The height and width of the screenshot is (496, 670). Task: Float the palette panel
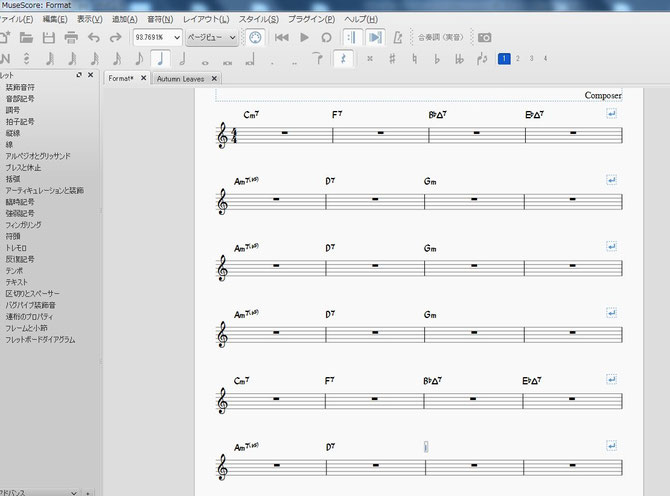79,75
